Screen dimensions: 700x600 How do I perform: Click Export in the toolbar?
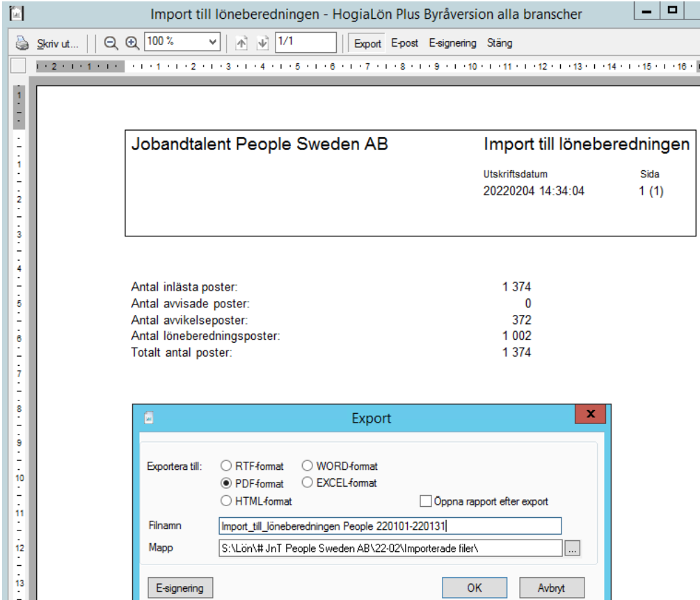click(367, 43)
